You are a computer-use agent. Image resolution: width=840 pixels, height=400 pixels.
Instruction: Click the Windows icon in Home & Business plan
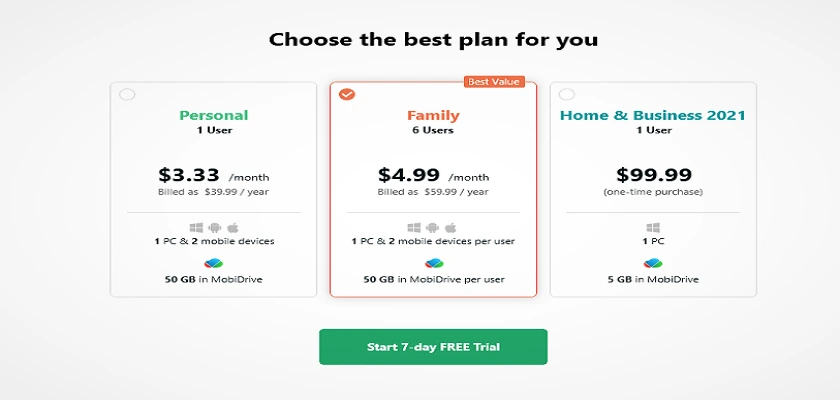point(653,228)
